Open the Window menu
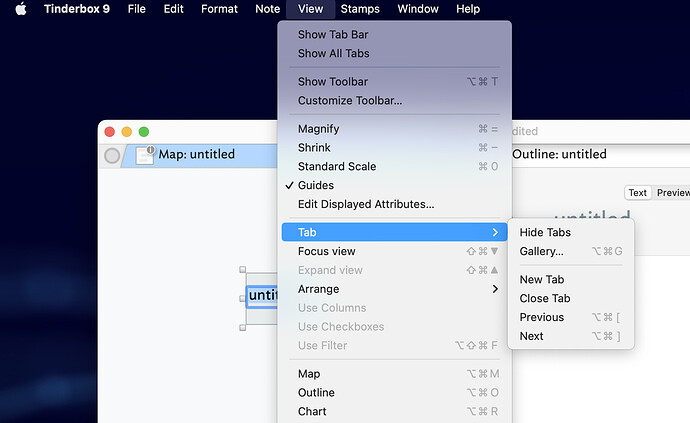This screenshot has width=690, height=423. coord(418,9)
